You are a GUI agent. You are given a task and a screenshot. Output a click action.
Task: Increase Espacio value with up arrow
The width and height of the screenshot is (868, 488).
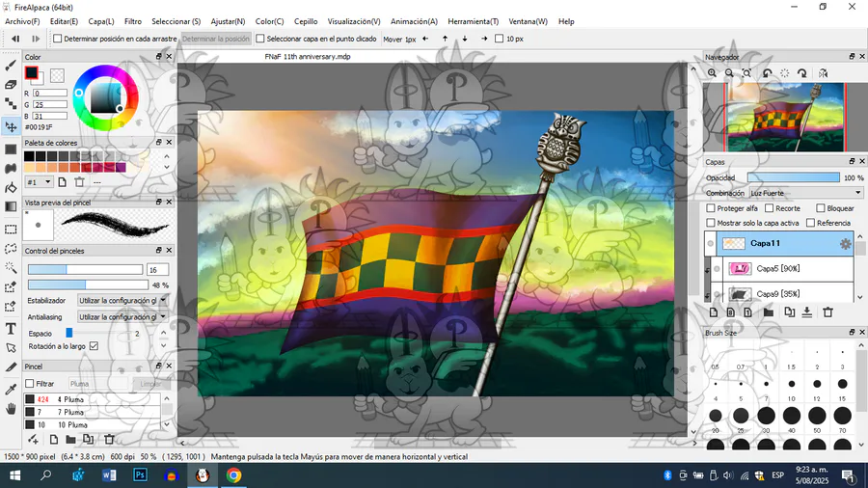point(163,333)
